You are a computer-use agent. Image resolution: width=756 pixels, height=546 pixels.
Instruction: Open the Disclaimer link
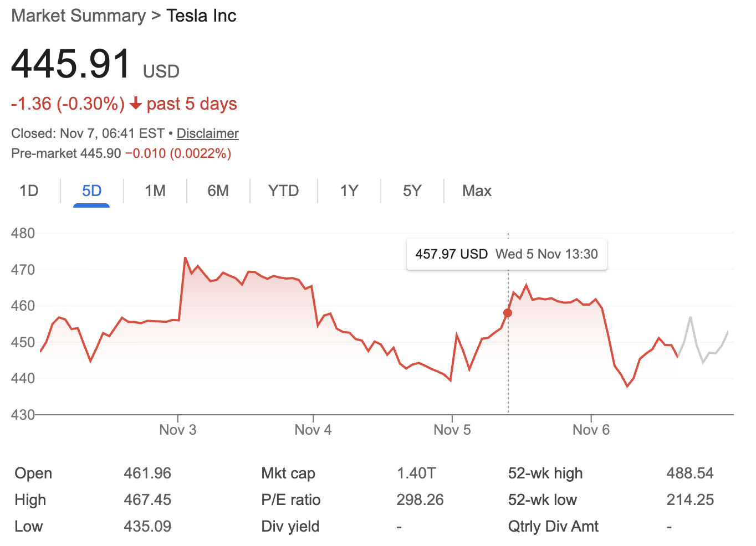point(207,133)
